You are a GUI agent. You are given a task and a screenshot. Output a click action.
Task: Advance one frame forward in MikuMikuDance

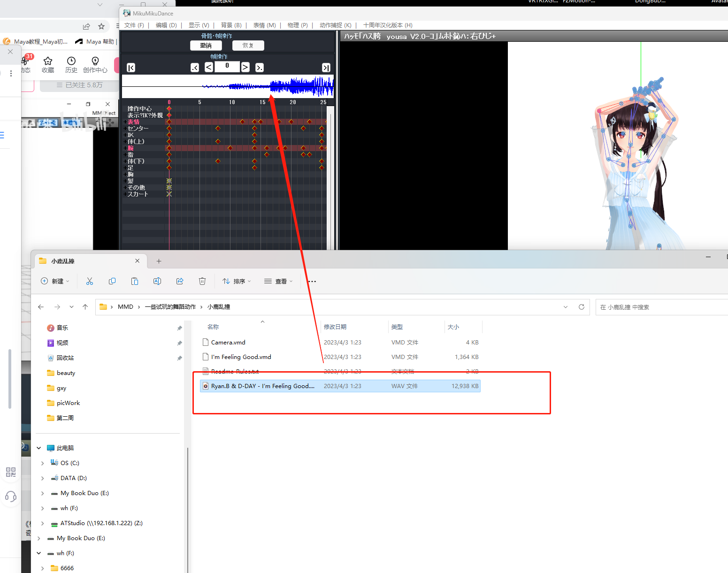245,67
